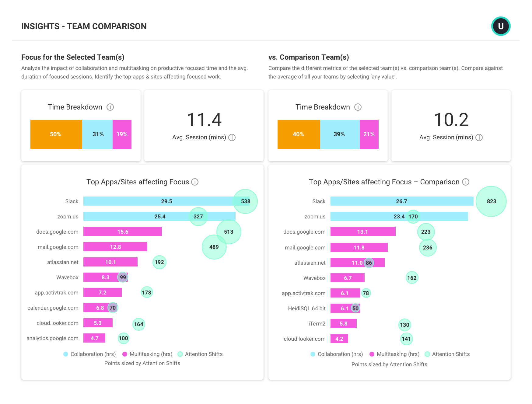Image resolution: width=532 pixels, height=404 pixels.
Task: Open the Avg. Session info tooltip for selected team
Action: tap(232, 138)
